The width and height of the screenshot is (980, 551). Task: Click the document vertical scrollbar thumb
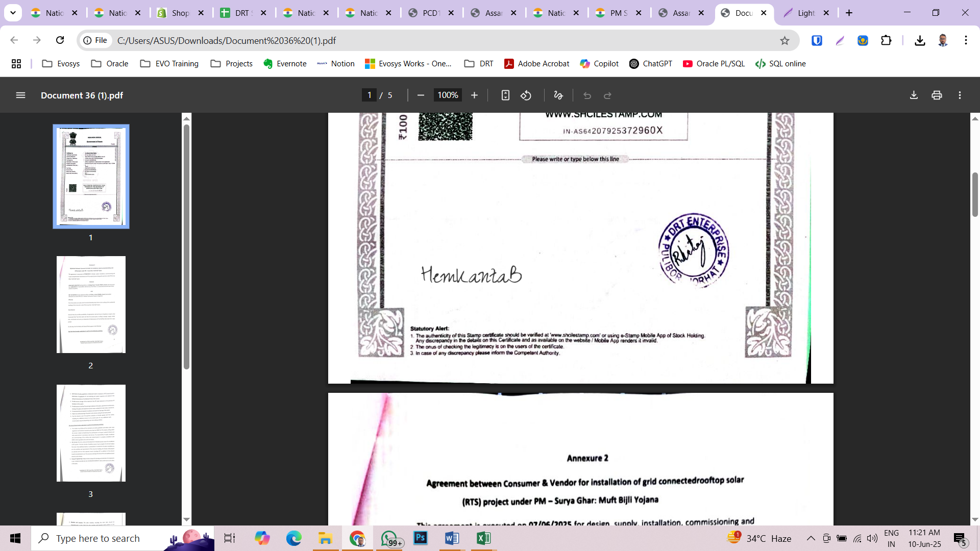click(x=975, y=194)
